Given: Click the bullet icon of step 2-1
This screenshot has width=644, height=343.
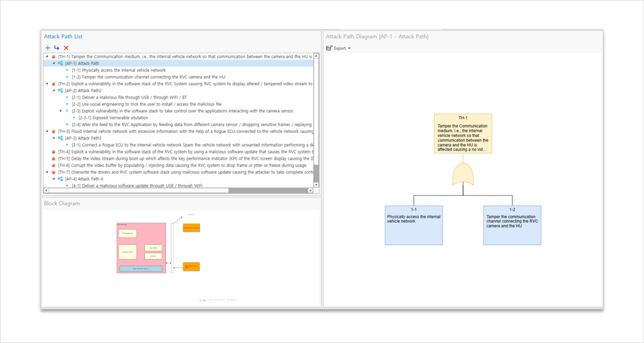Looking at the screenshot, I should [68, 97].
